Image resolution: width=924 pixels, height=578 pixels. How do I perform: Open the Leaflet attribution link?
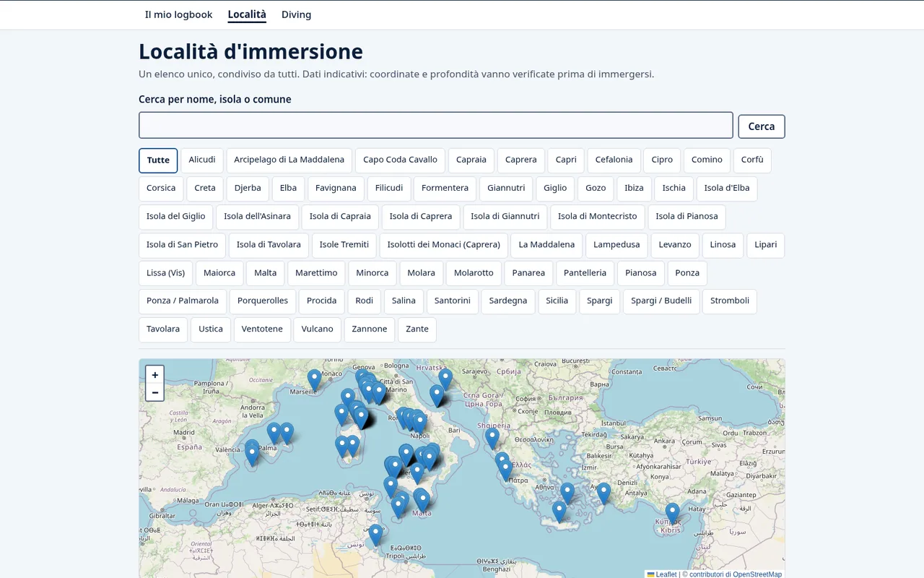(x=662, y=574)
